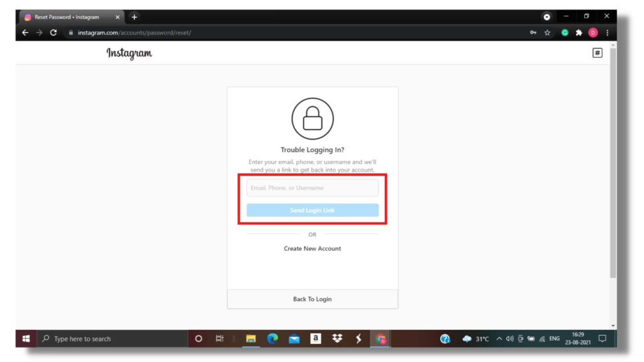The width and height of the screenshot is (644, 362).
Task: Open the Windows Start menu
Action: [26, 339]
